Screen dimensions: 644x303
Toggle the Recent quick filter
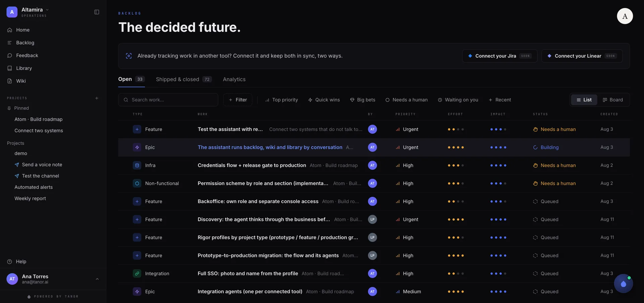point(500,100)
